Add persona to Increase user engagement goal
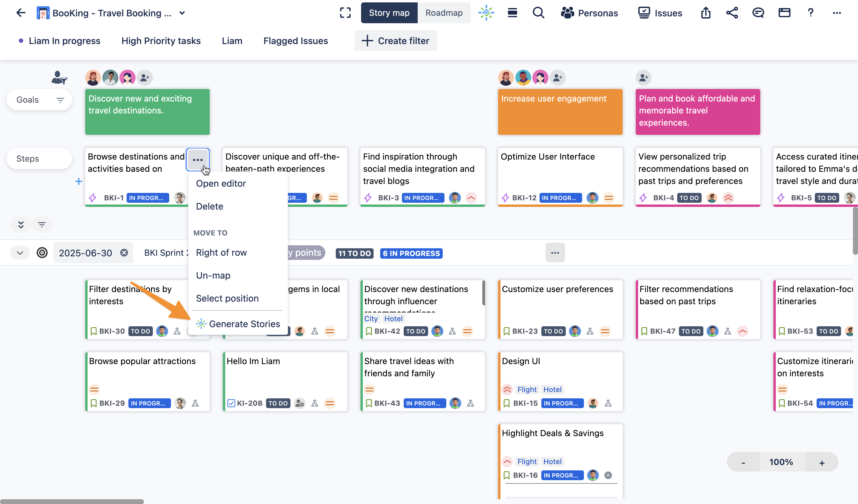 pyautogui.click(x=558, y=78)
